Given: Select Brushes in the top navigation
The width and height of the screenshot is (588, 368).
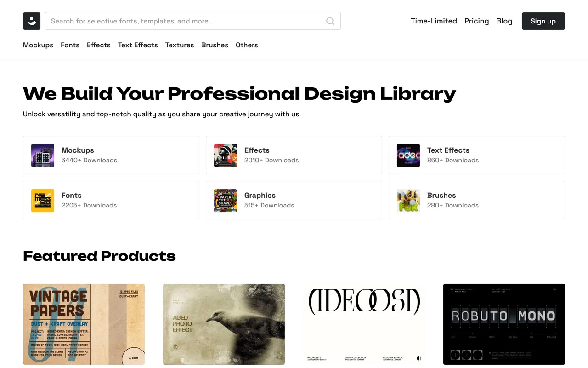Looking at the screenshot, I should 215,45.
